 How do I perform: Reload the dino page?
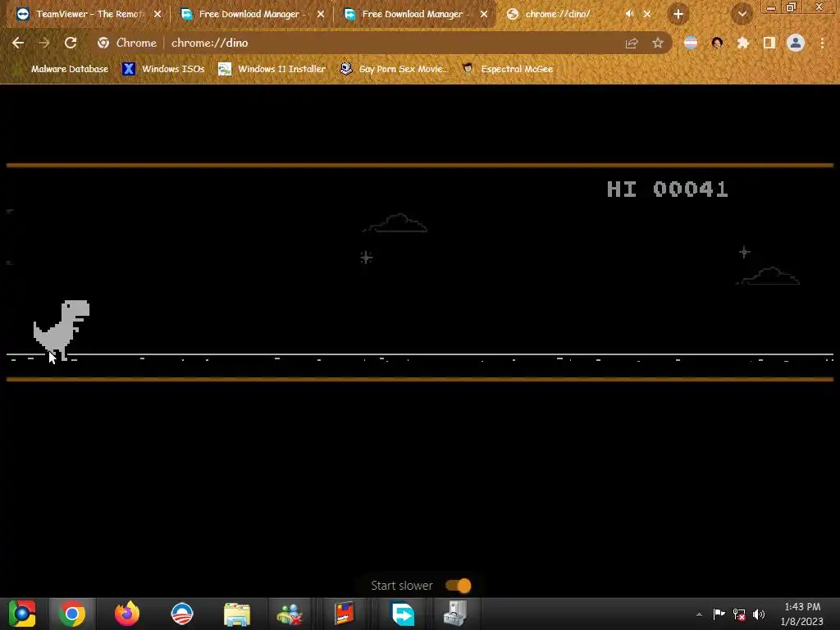click(71, 43)
